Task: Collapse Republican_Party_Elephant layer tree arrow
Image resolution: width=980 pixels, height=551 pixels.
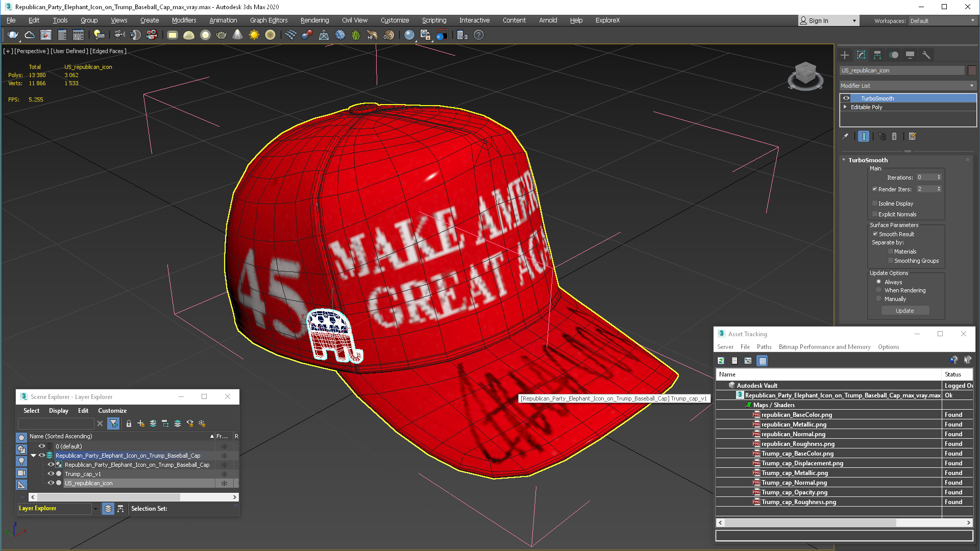Action: pyautogui.click(x=34, y=456)
